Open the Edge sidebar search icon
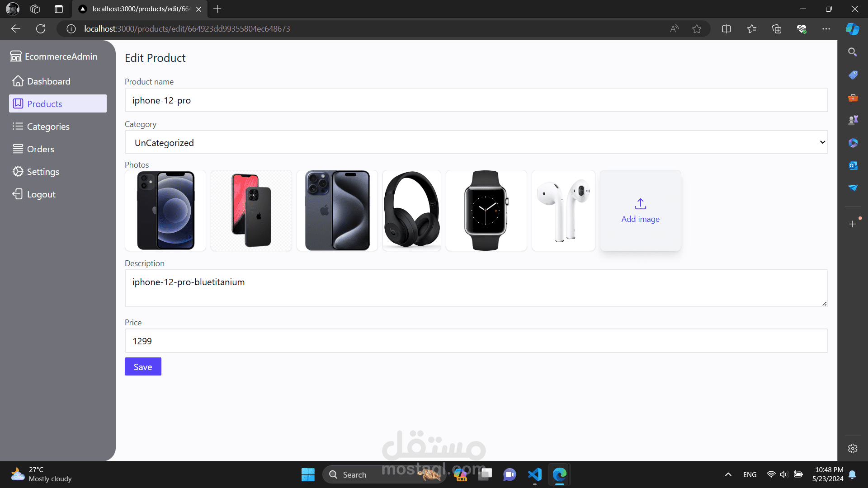Image resolution: width=868 pixels, height=488 pixels. point(853,52)
